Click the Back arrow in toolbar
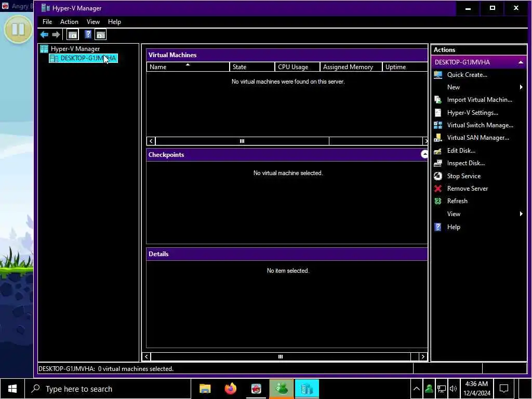Image resolution: width=532 pixels, height=399 pixels. [x=44, y=35]
